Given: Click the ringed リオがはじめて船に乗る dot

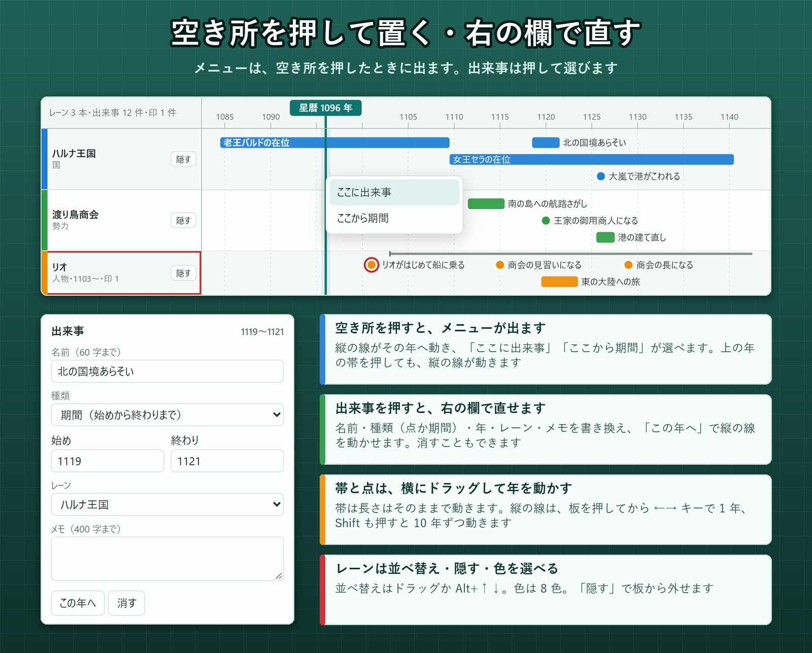Looking at the screenshot, I should point(371,265).
